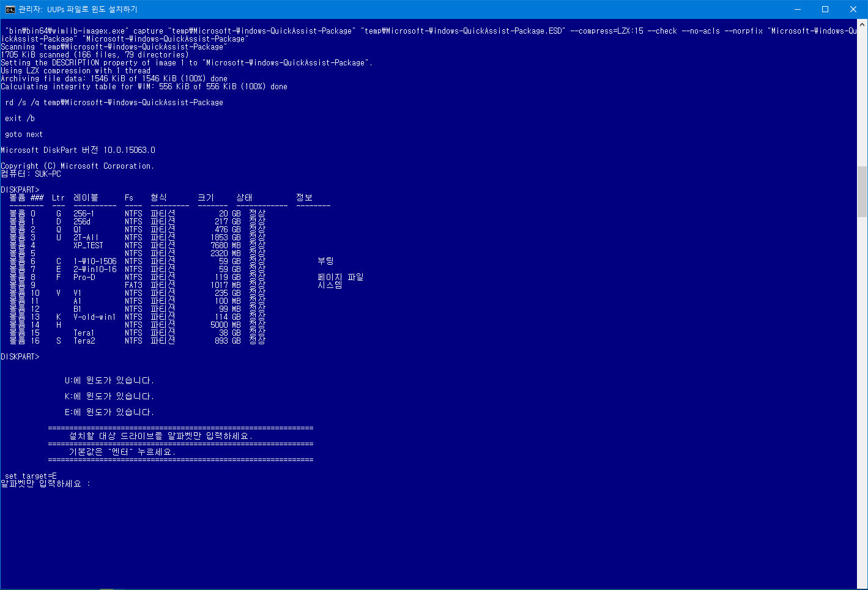Click the volume label 'V-old-win1'
This screenshot has width=868, height=590.
click(95, 317)
